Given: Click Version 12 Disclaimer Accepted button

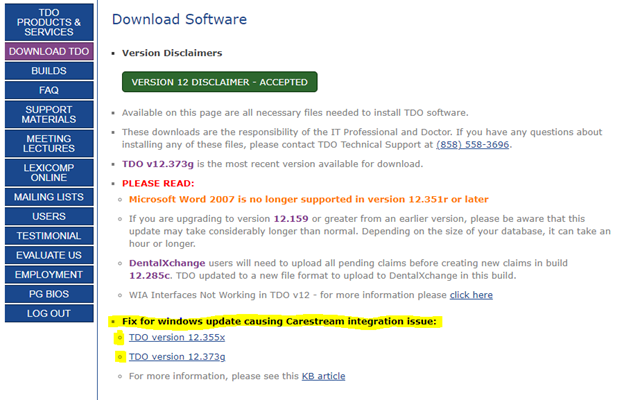Looking at the screenshot, I should pos(219,81).
